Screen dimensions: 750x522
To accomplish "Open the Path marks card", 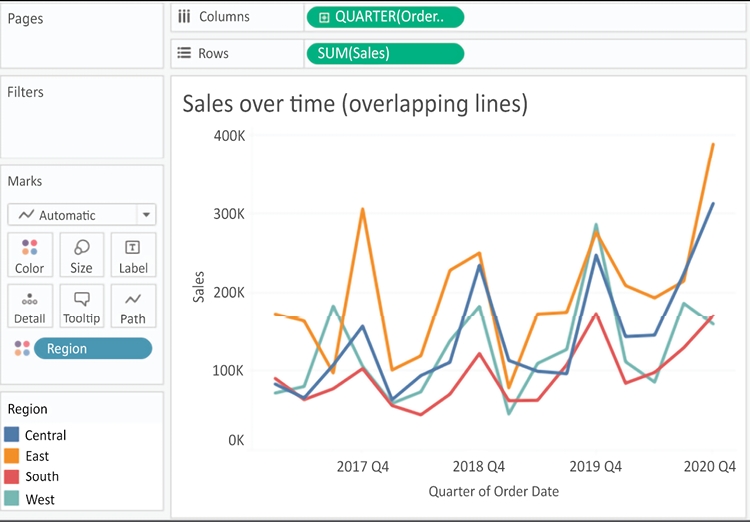I will click(133, 299).
